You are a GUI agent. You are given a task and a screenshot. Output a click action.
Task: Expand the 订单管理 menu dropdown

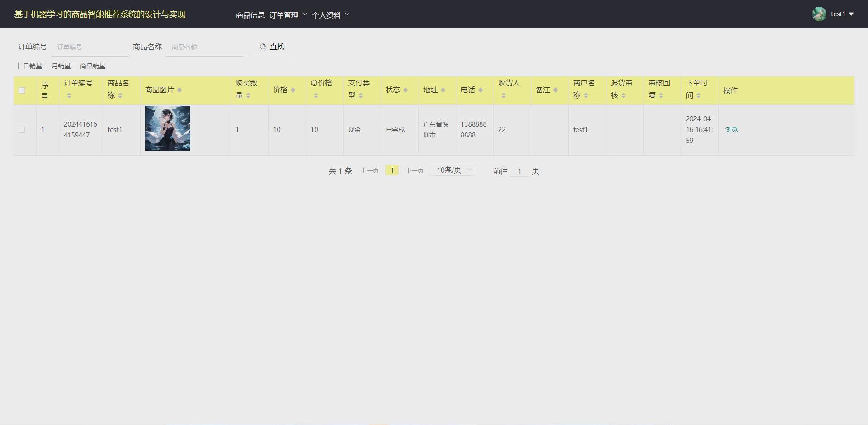click(x=288, y=15)
